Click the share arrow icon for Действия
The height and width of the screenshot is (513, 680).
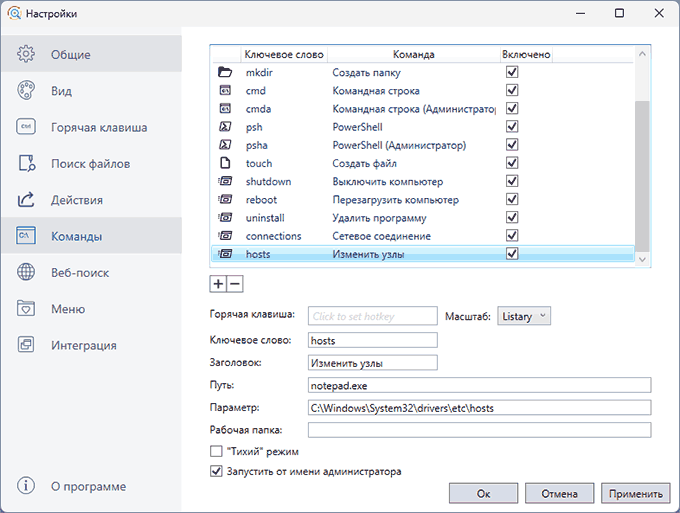[26, 199]
